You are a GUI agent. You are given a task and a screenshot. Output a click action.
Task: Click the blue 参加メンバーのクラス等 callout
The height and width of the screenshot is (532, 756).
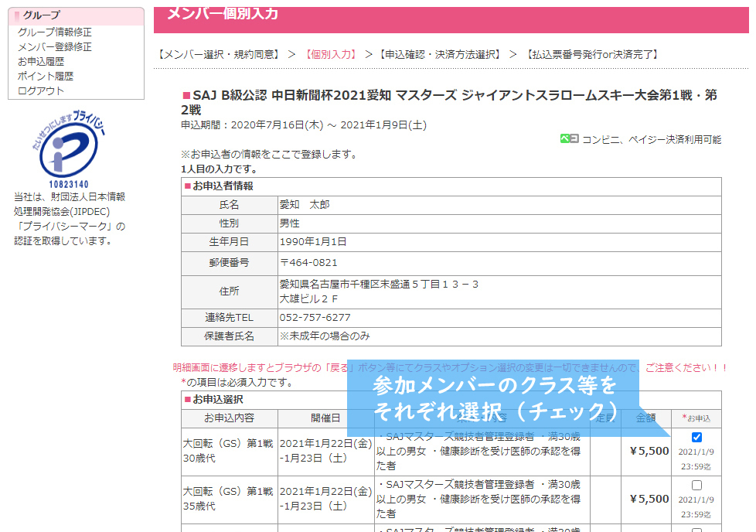tap(495, 397)
